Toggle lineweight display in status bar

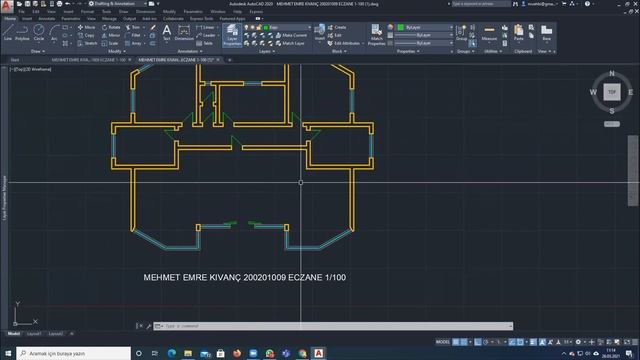point(533,342)
